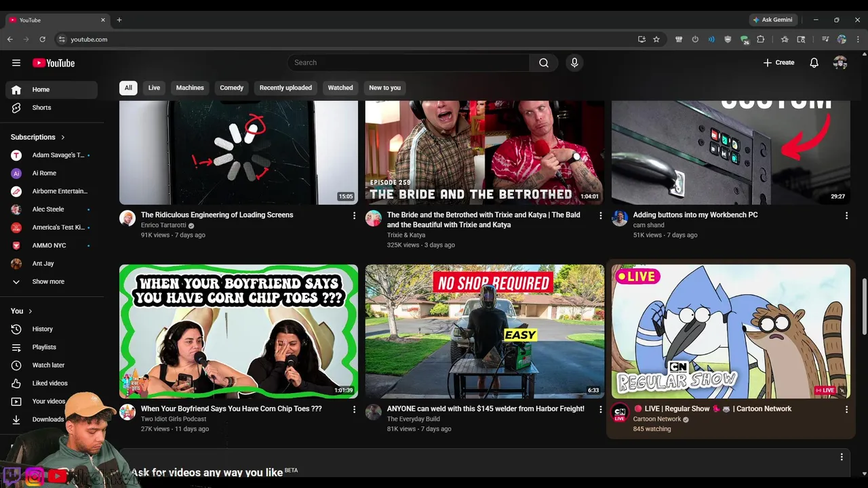This screenshot has height=488, width=868.
Task: Open options for Loading Screens video
Action: pos(354,216)
